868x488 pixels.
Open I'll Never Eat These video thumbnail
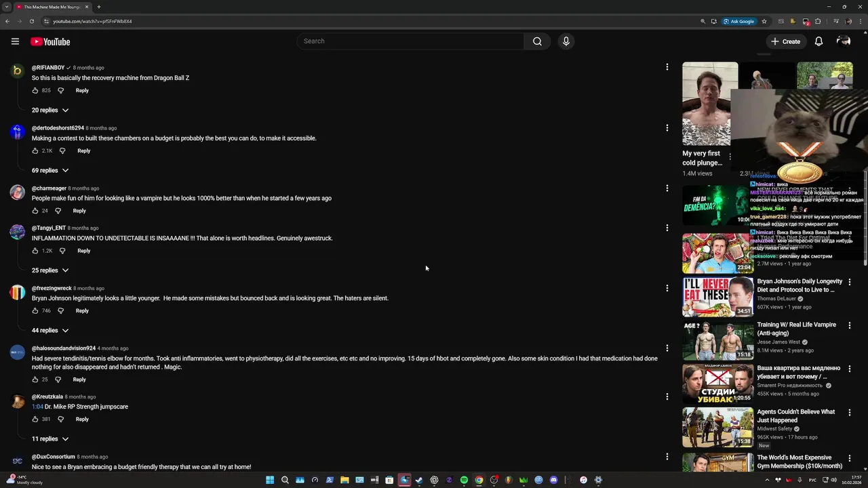click(717, 297)
